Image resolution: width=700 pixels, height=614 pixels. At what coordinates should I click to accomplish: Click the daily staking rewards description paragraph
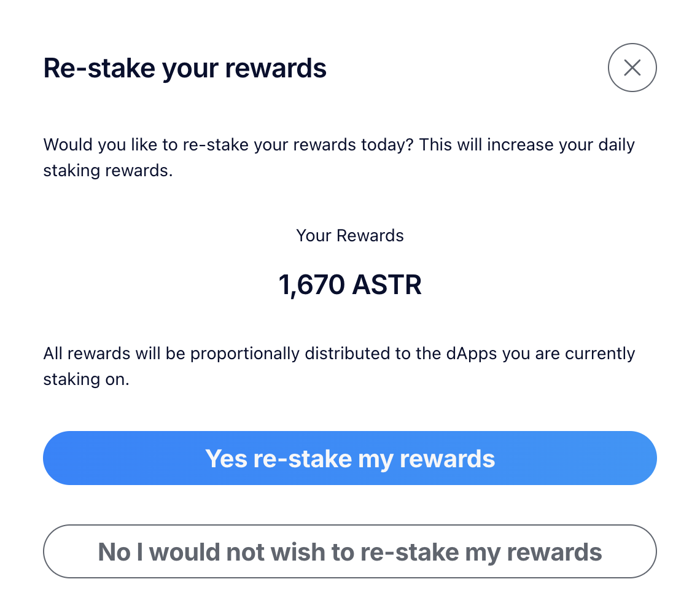pos(338,158)
